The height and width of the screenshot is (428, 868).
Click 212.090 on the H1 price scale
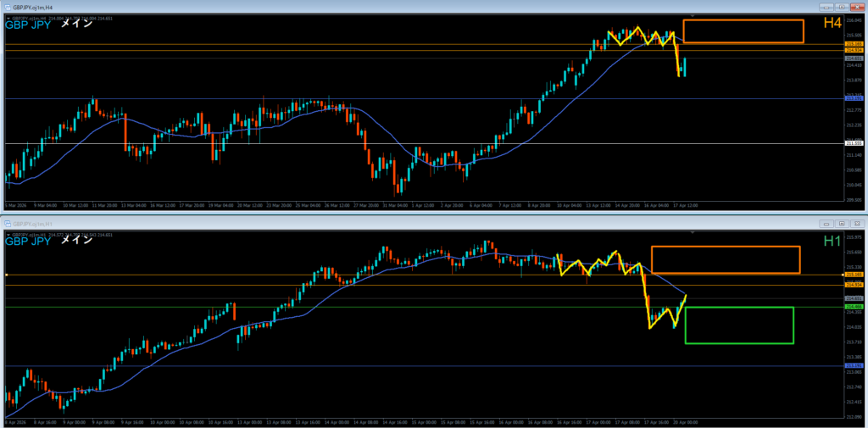point(853,417)
